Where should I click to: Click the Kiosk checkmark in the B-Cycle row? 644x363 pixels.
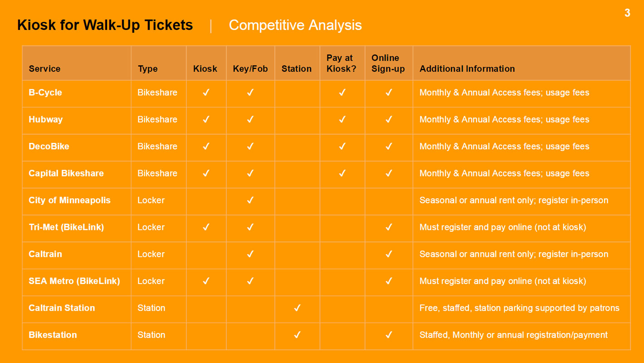(206, 93)
